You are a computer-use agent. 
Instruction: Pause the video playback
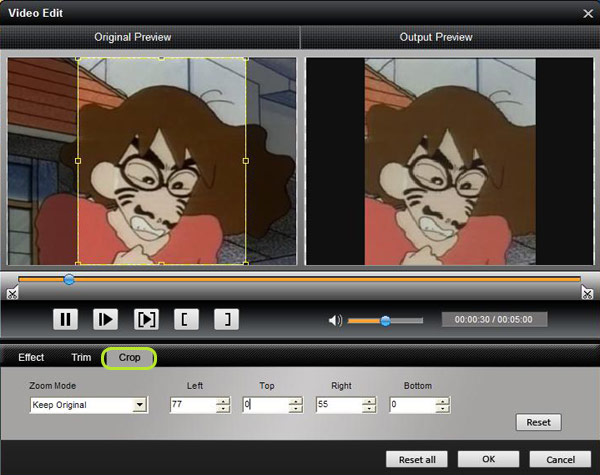[x=66, y=320]
